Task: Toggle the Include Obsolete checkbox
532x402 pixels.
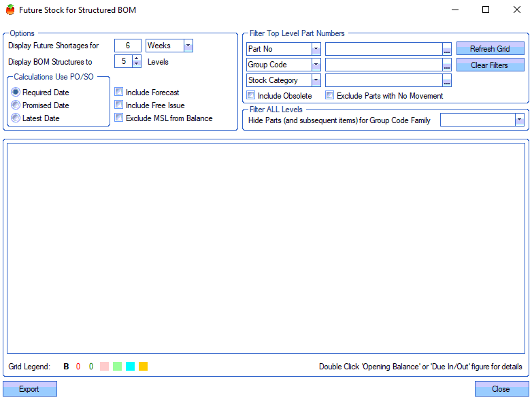Action: coord(251,96)
